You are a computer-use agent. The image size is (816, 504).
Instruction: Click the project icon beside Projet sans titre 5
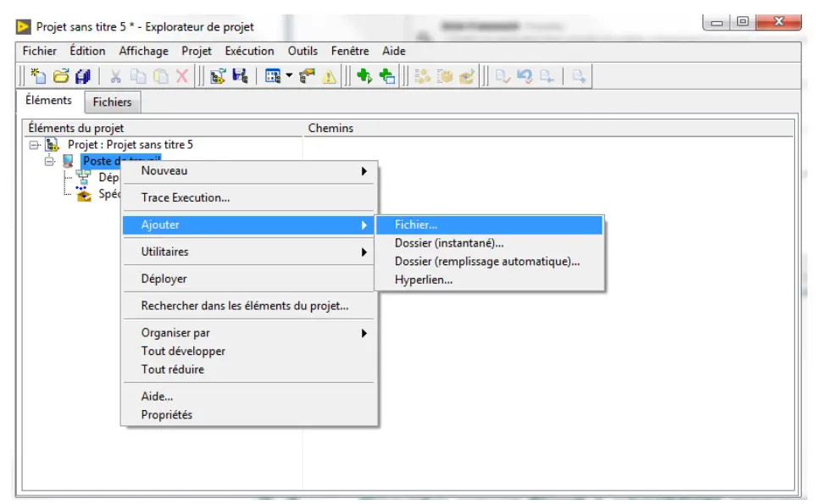pos(52,145)
